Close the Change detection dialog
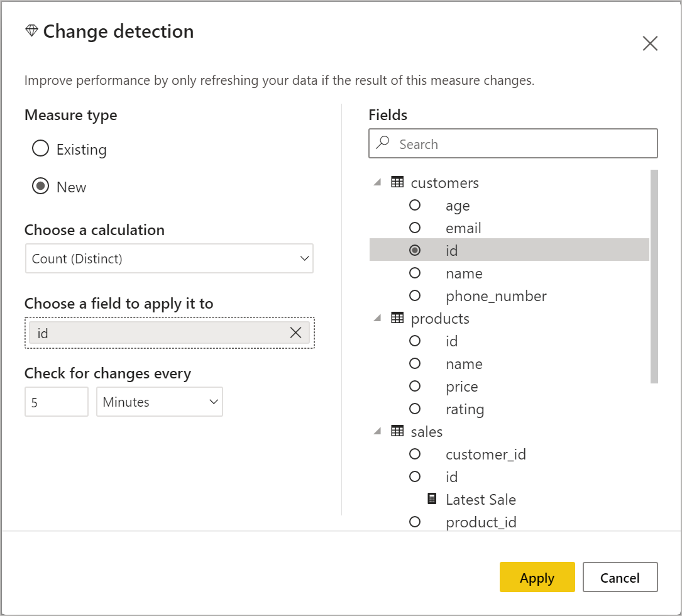 coord(650,43)
